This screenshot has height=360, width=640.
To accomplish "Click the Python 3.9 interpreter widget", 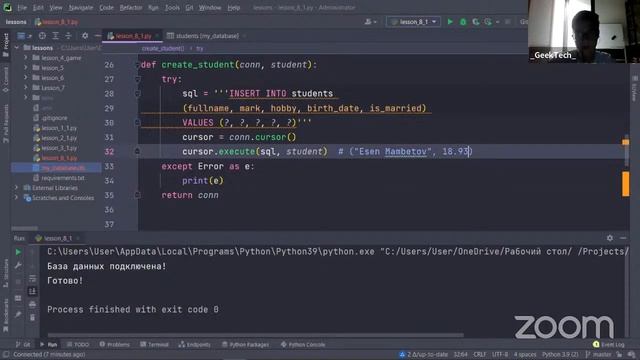I will coord(560,355).
